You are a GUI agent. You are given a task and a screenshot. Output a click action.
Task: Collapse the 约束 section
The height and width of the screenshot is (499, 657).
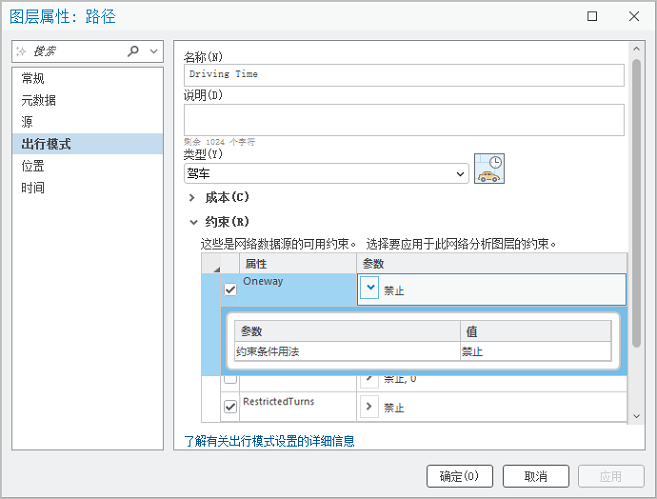[x=192, y=222]
